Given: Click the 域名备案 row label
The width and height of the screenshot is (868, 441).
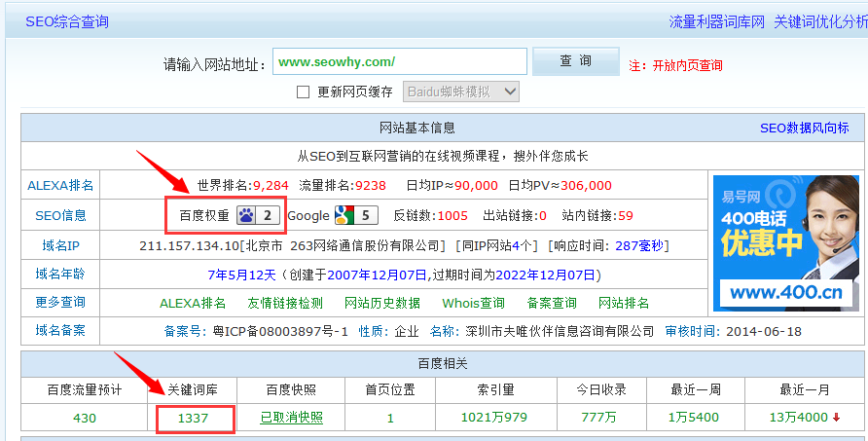Looking at the screenshot, I should (60, 330).
